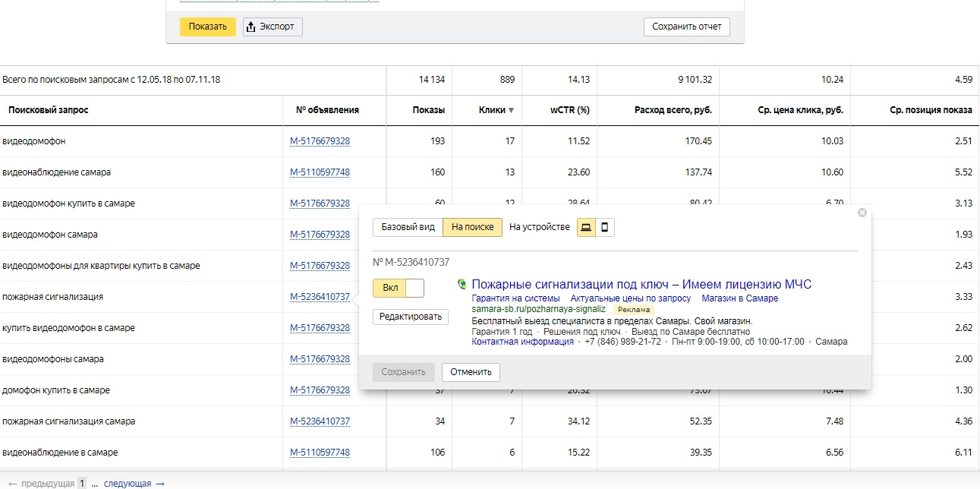980x489 pixels.
Task: Open ad link in видеодомофон купить в самаре row
Action: (320, 203)
